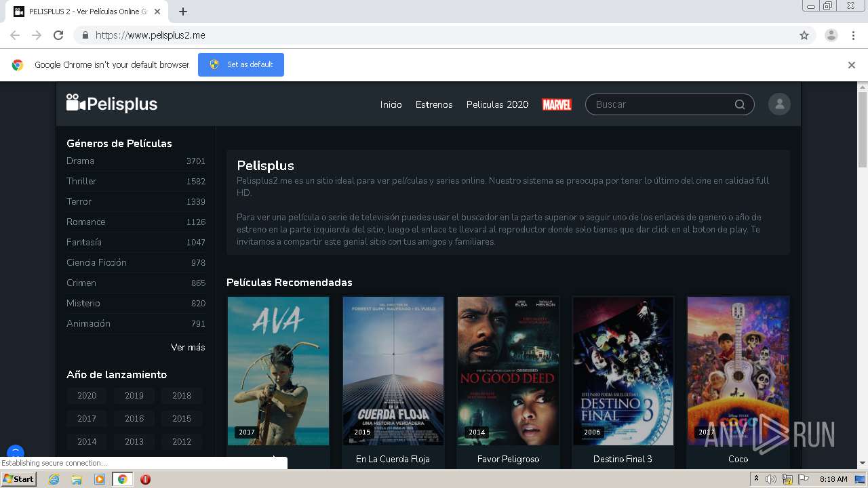Click the Pelisplus camera logo

click(112, 104)
